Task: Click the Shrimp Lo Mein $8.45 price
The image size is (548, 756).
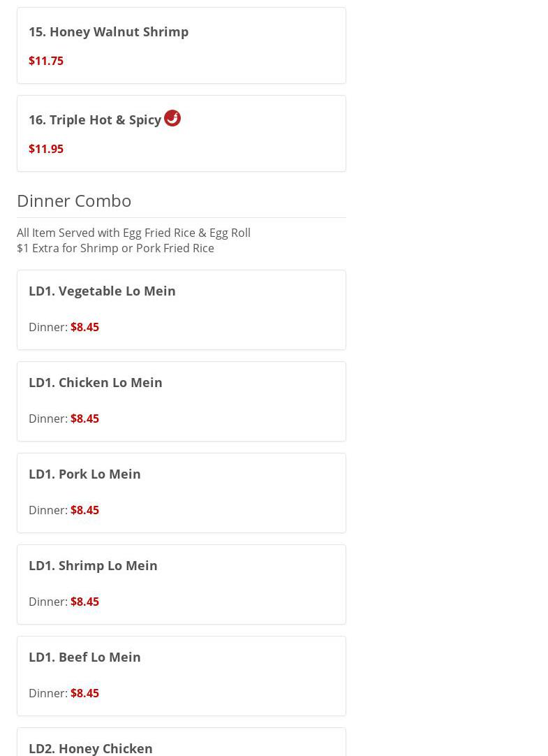Action: point(84,602)
